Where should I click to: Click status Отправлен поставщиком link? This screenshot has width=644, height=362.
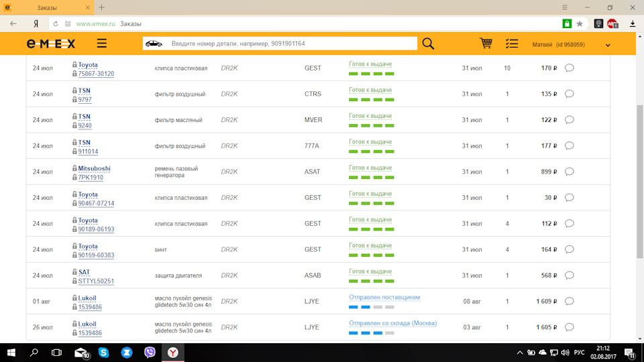pos(384,297)
